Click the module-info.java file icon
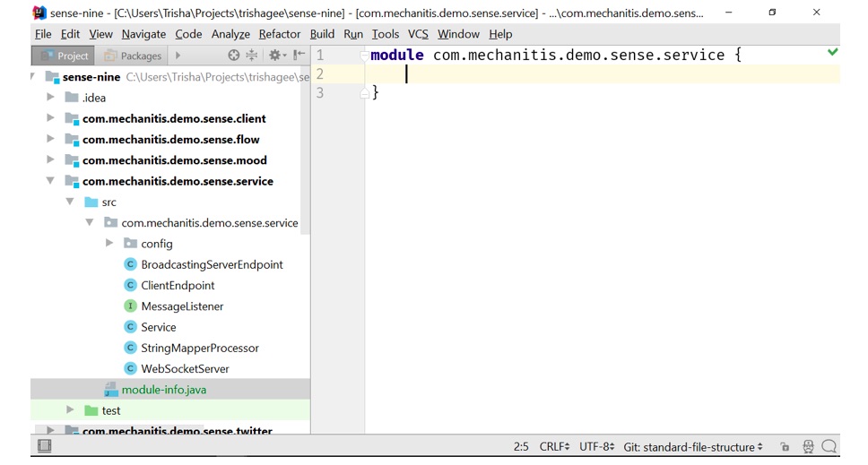 [110, 390]
